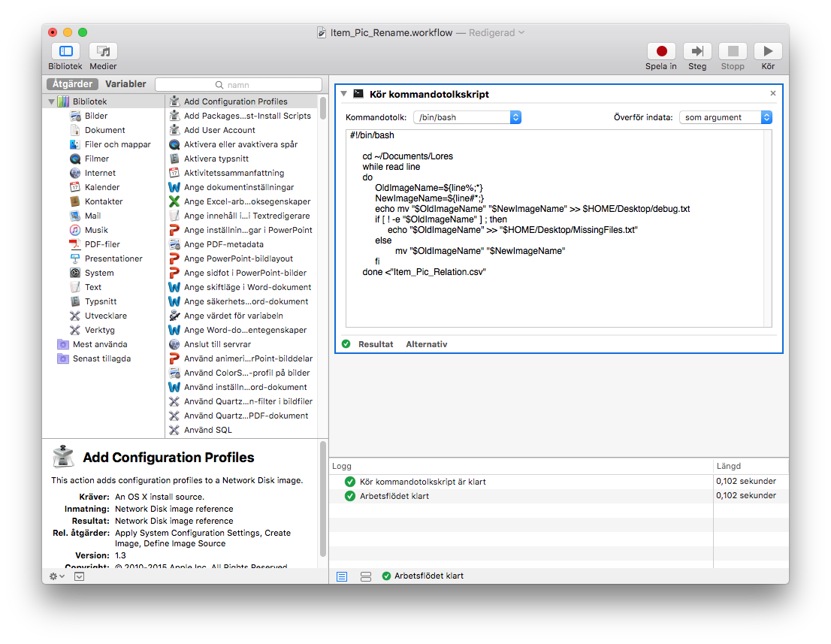Select Använd Quartz...PDF-dokument action
Viewport: 831px width, 644px height.
242,416
